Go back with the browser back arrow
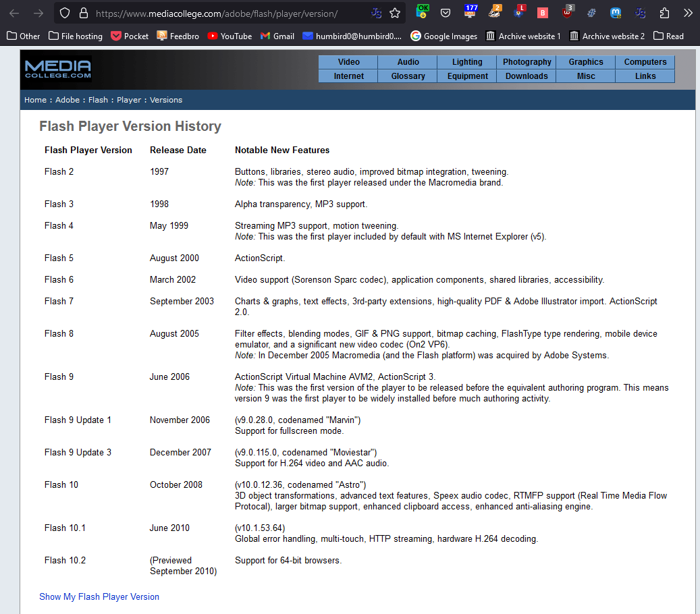 click(x=14, y=13)
